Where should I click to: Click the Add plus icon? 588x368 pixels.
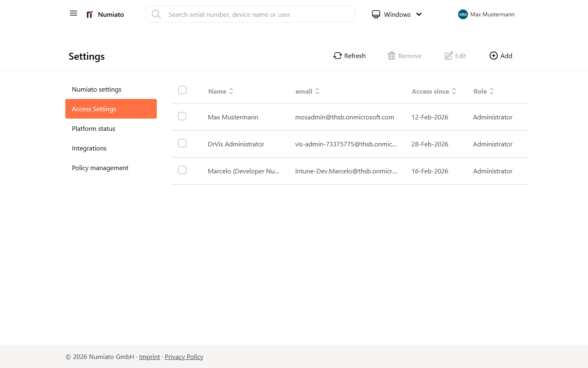coord(493,55)
